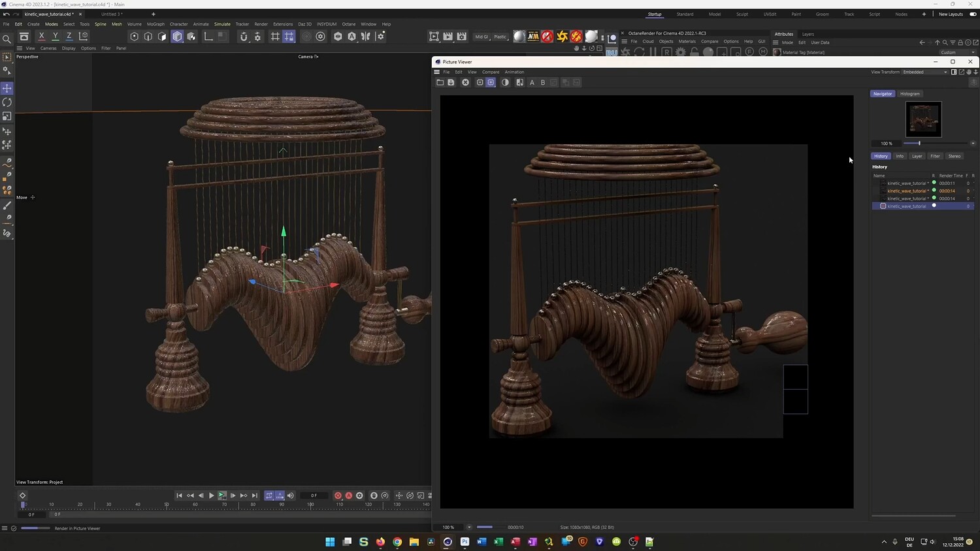Open the viewport Cameras menu
The width and height of the screenshot is (980, 551).
48,48
